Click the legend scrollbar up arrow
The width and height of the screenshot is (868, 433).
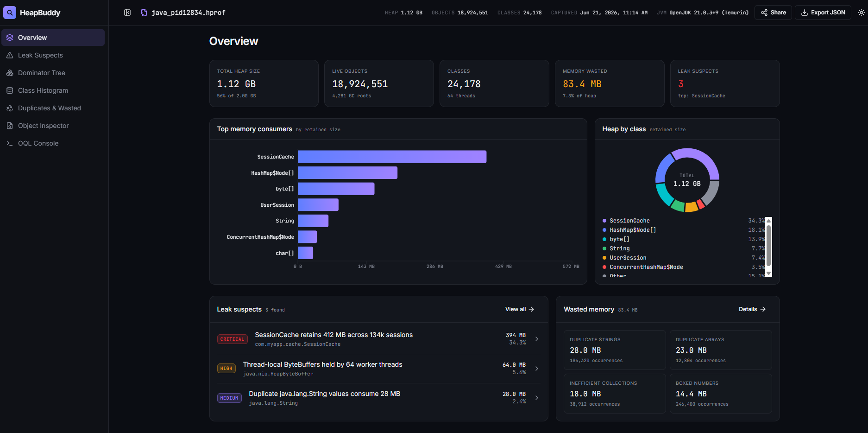point(769,221)
